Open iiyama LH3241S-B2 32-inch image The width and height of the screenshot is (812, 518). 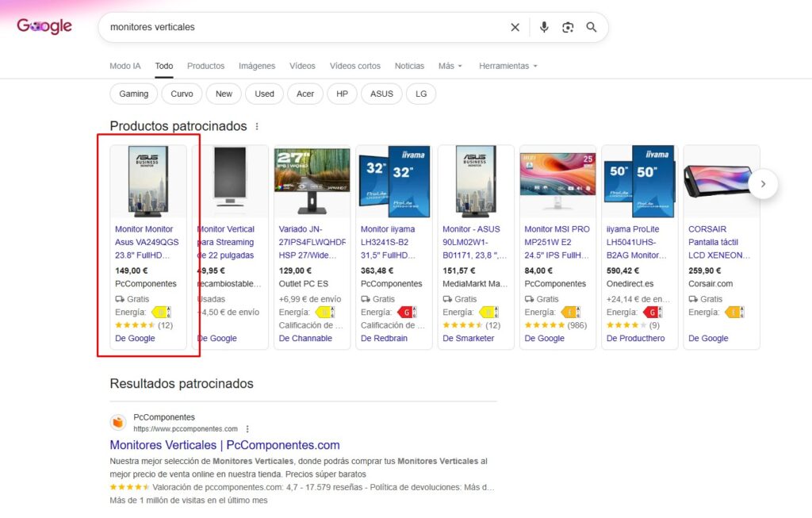click(393, 181)
